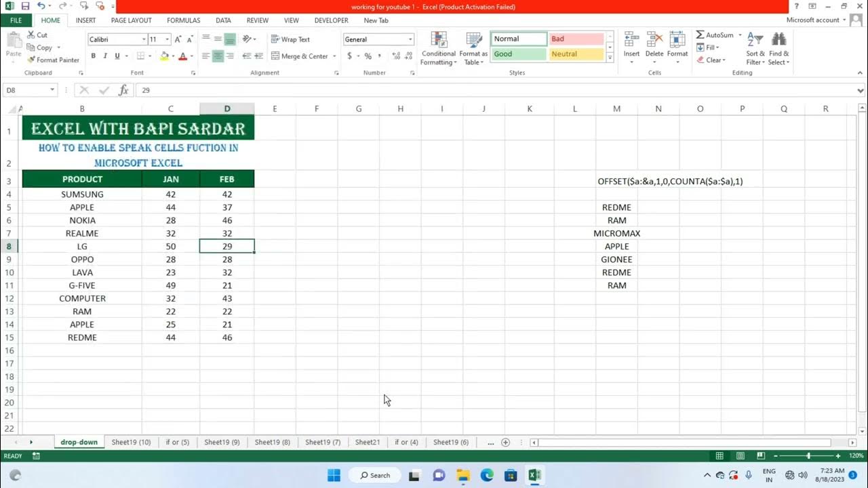Select the Bad cell style
Viewport: 868px width, 488px height.
[x=576, y=39]
